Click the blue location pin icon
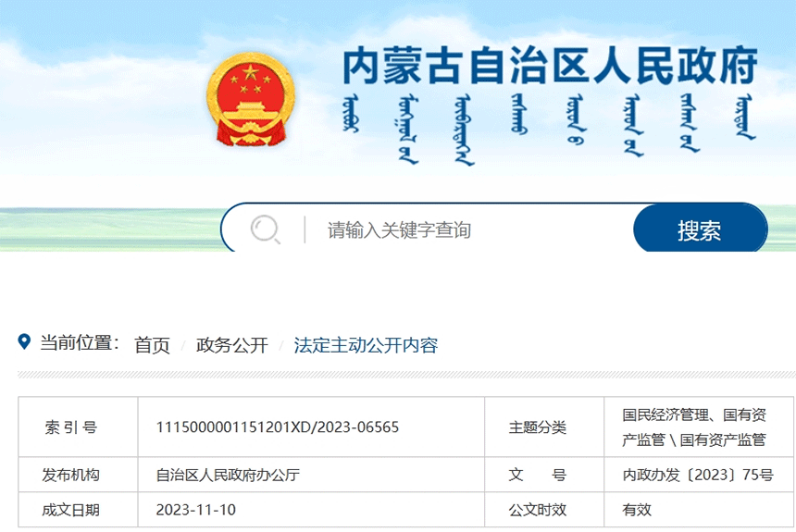796x532 pixels. [25, 342]
